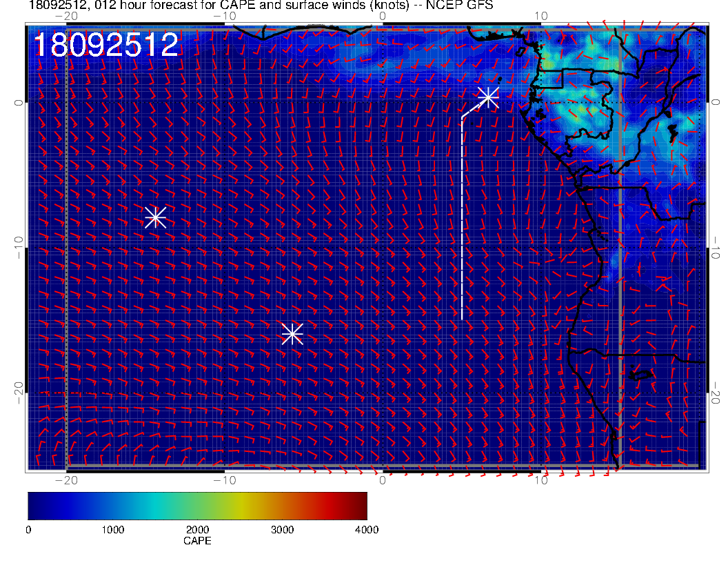
Task: Click the 4000 tick label on colorbar
Action: pos(366,530)
